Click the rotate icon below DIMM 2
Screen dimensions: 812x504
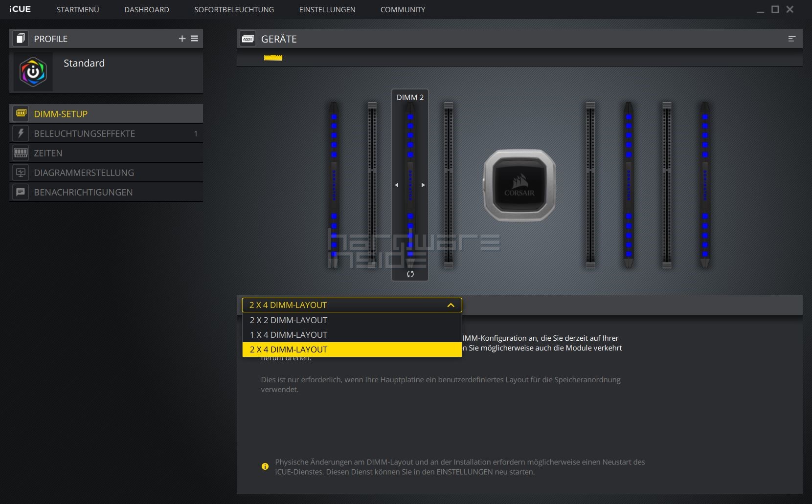coord(410,274)
